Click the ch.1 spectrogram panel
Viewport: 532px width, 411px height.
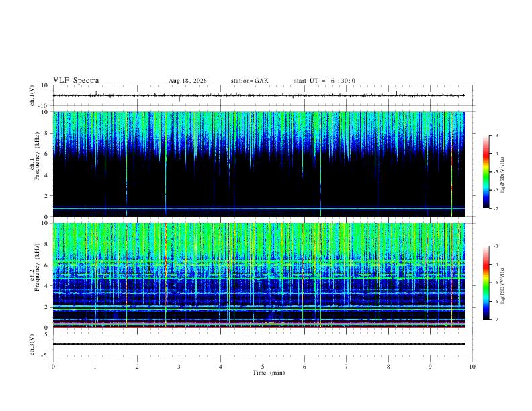click(x=259, y=164)
